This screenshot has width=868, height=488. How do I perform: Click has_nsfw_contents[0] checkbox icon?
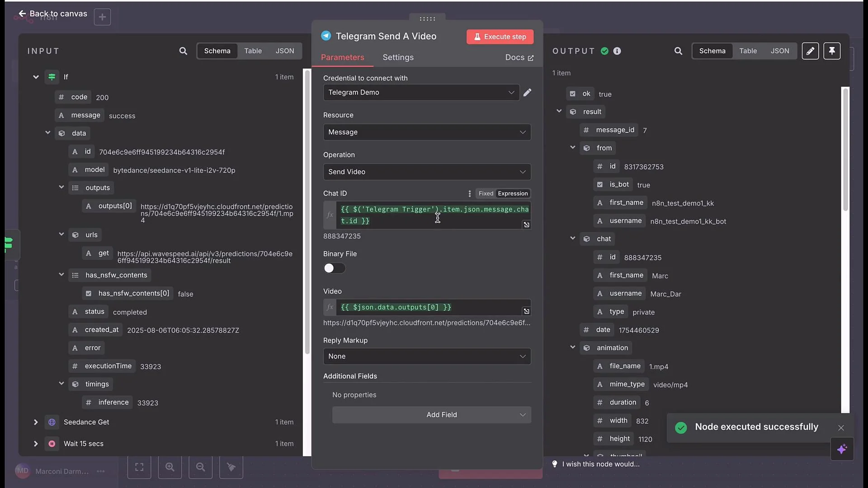(x=89, y=293)
